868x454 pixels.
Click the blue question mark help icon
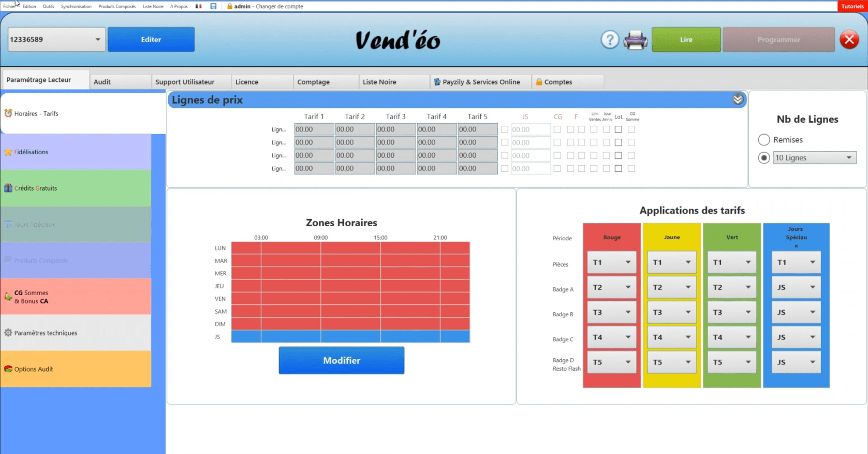(610, 39)
